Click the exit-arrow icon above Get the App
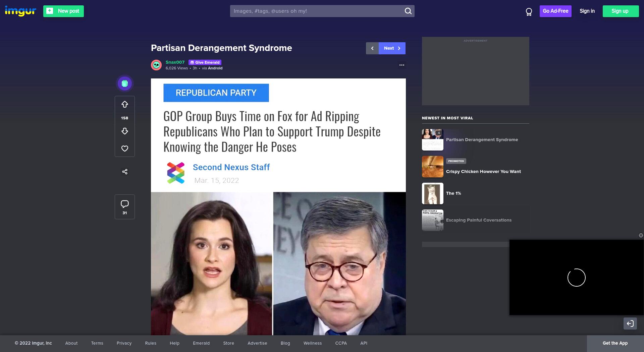The width and height of the screenshot is (644, 352). click(x=630, y=324)
